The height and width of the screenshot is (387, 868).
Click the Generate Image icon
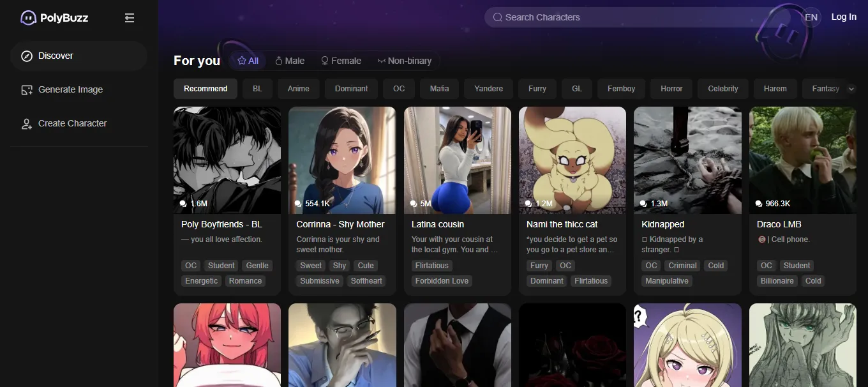pos(27,89)
